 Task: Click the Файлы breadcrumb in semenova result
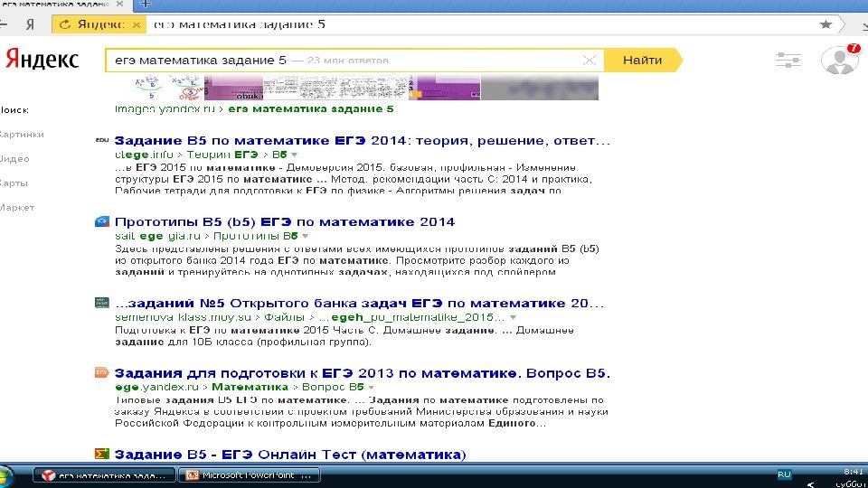point(284,317)
